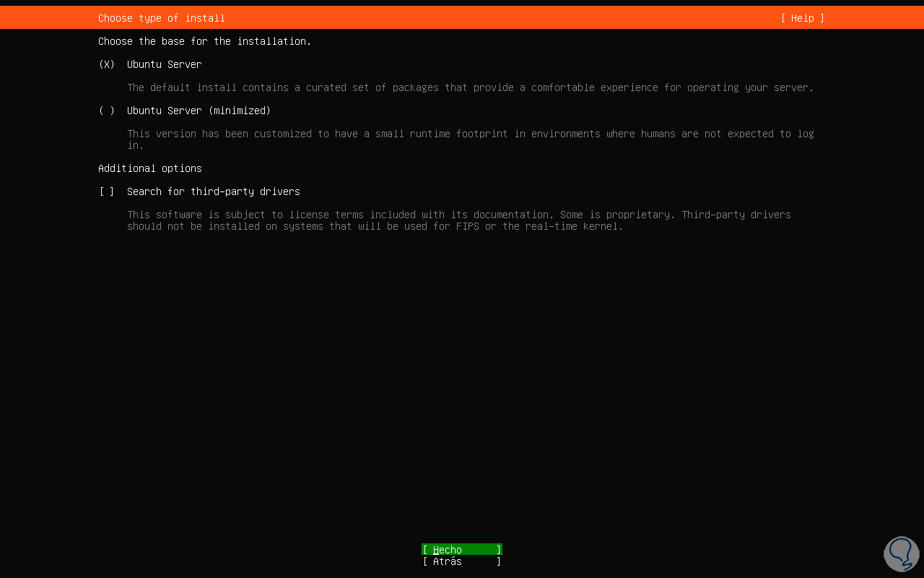The height and width of the screenshot is (578, 924).
Task: Open the Help menu in header
Action: (x=802, y=18)
